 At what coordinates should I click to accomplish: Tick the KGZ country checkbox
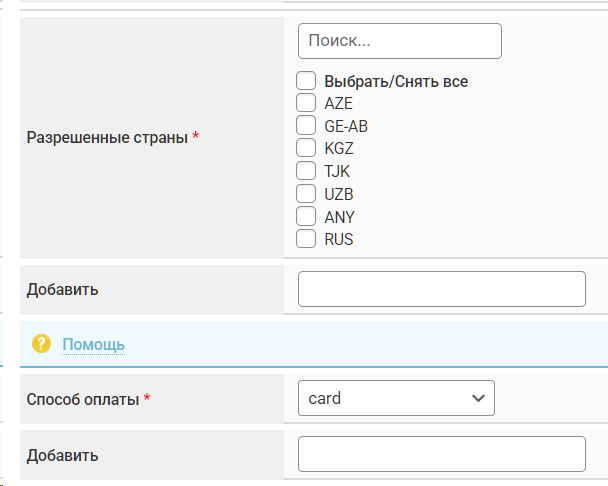[x=307, y=148]
